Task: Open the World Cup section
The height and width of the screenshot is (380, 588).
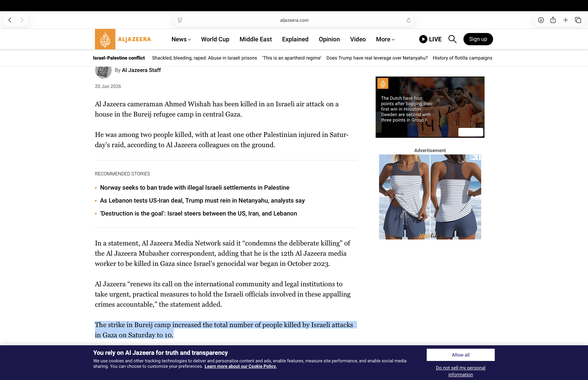Action: point(215,39)
